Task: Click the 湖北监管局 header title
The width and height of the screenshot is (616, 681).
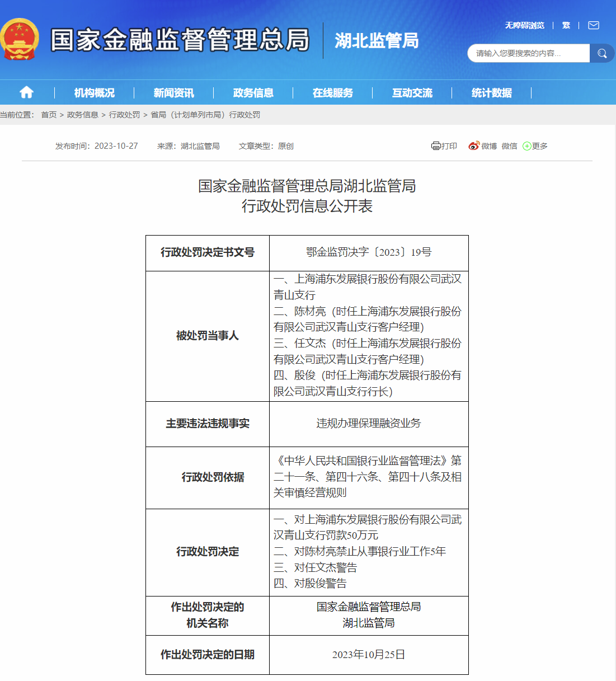Action: [377, 40]
